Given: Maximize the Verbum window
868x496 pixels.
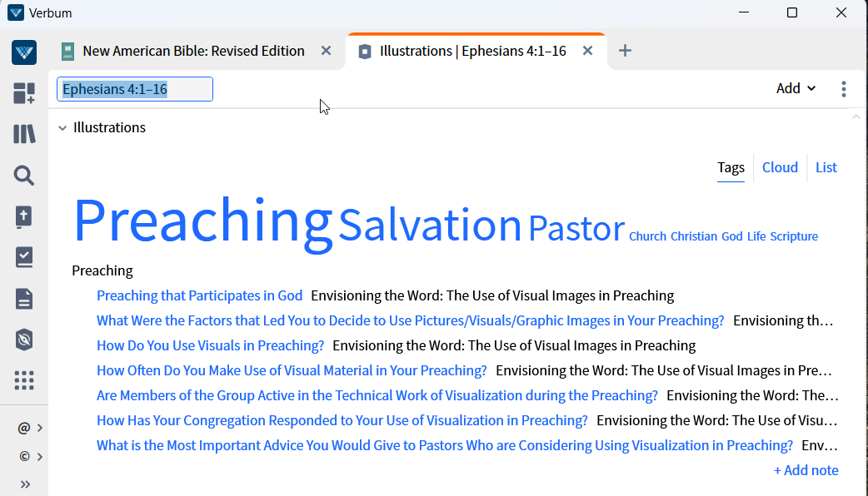Looking at the screenshot, I should 792,12.
